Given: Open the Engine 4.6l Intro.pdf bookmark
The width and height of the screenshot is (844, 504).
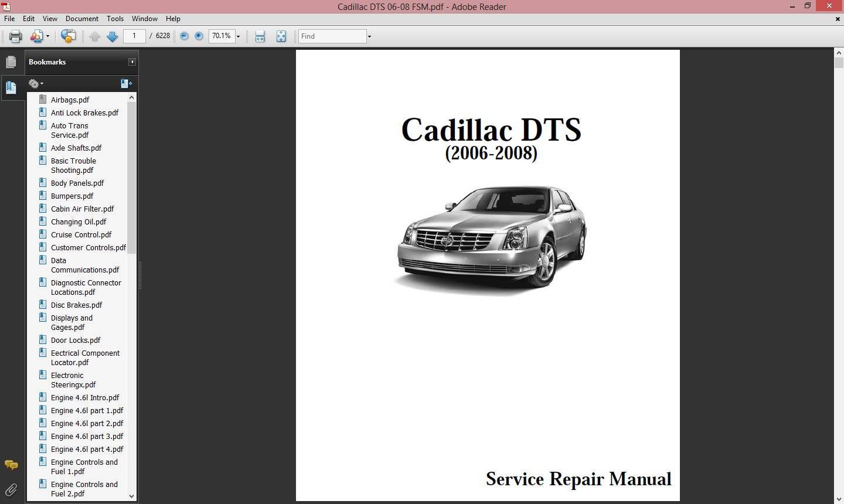Looking at the screenshot, I should (85, 397).
